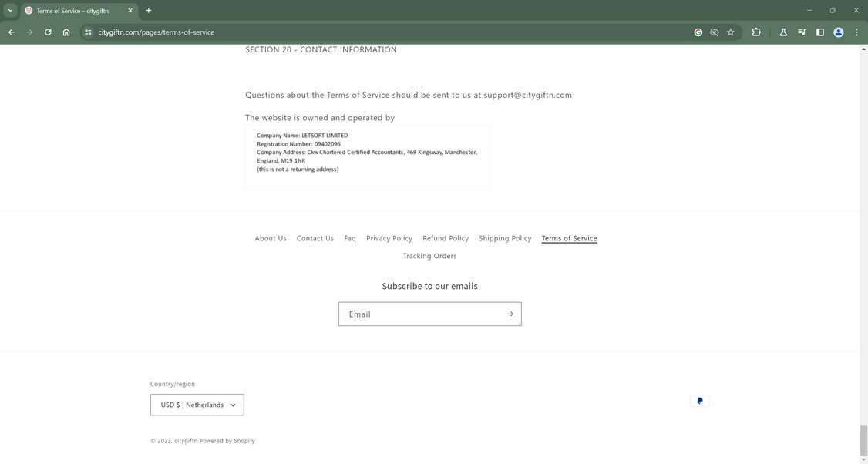Screen dimensions: 868x464
Task: Click the reading list toolbar icon
Action: tap(802, 32)
